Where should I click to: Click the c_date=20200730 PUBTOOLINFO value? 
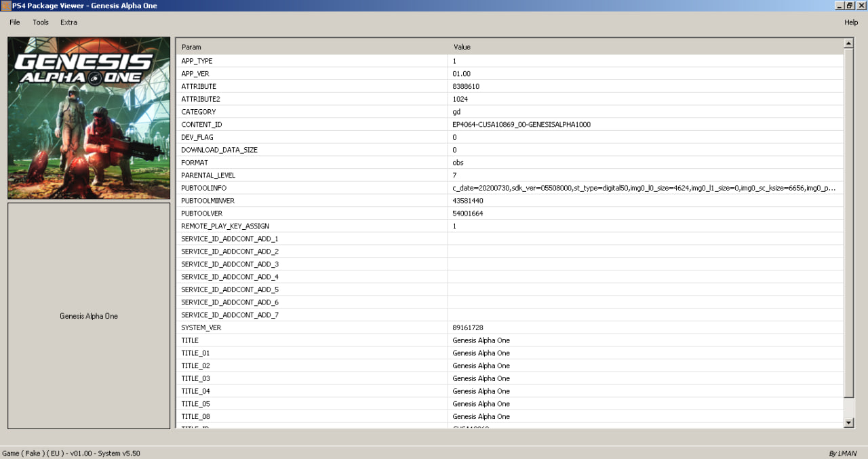tap(644, 188)
